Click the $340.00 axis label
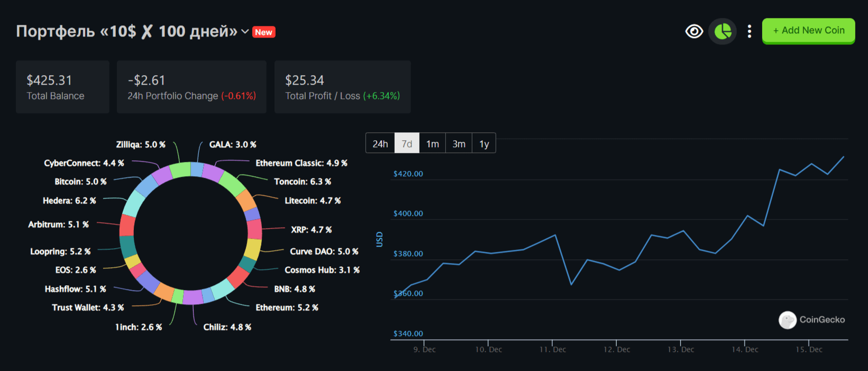This screenshot has height=371, width=868. 408,333
